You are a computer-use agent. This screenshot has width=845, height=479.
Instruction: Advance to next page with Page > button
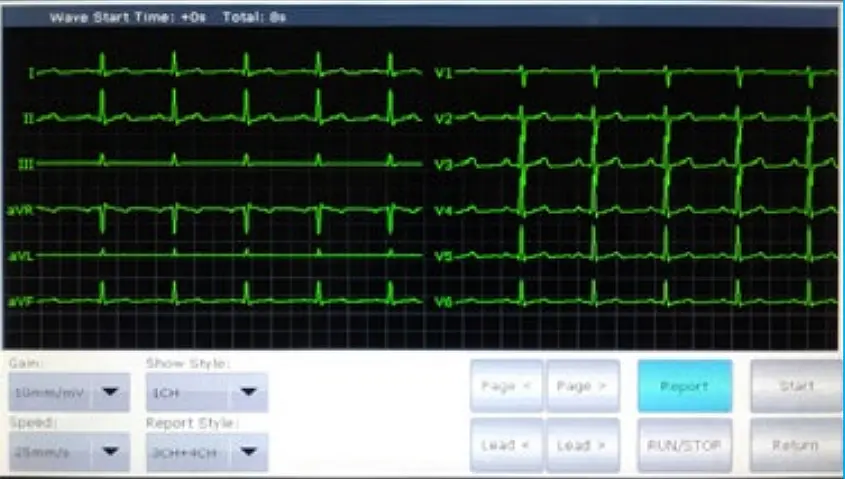[582, 387]
